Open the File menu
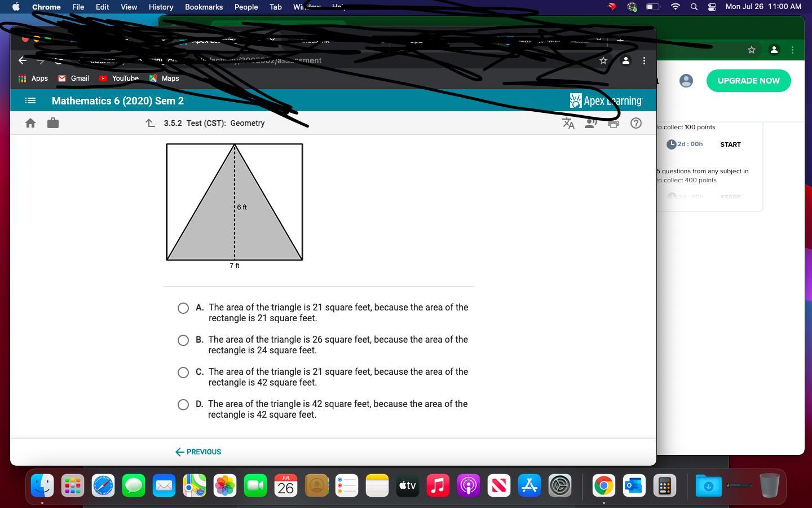 pos(78,7)
